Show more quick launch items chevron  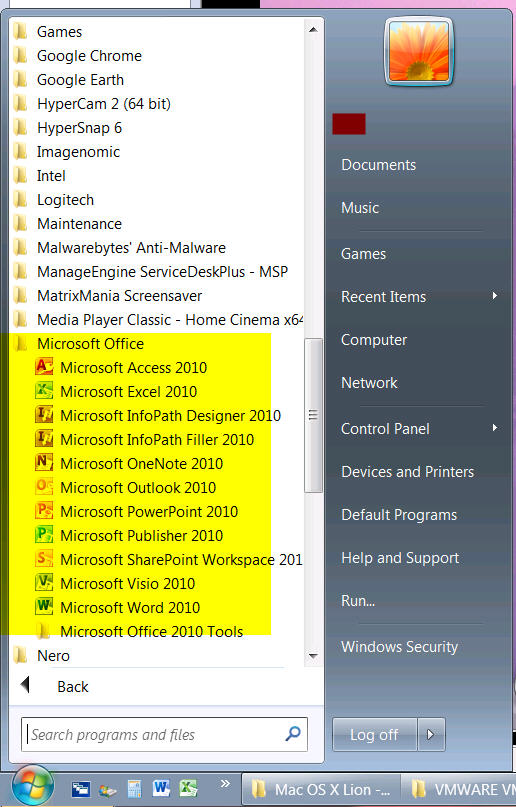coord(225,783)
